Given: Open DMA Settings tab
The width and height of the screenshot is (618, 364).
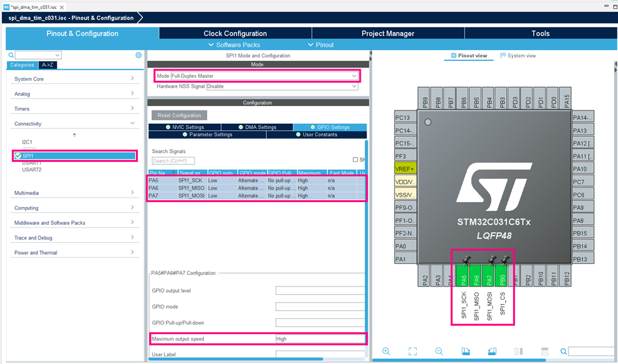Looking at the screenshot, I should tap(257, 127).
